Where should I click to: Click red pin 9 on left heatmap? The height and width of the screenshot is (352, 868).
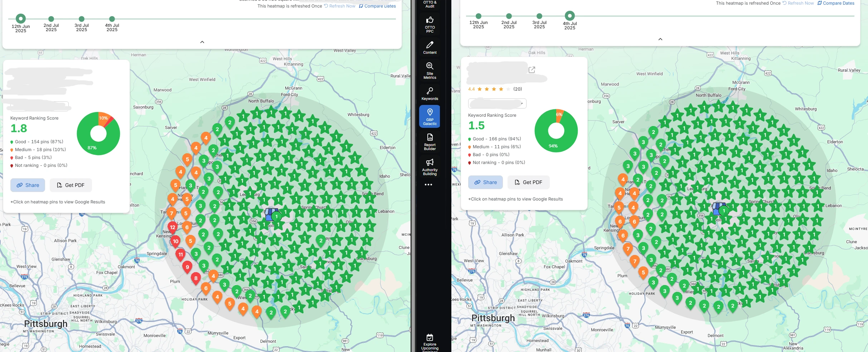point(187,267)
